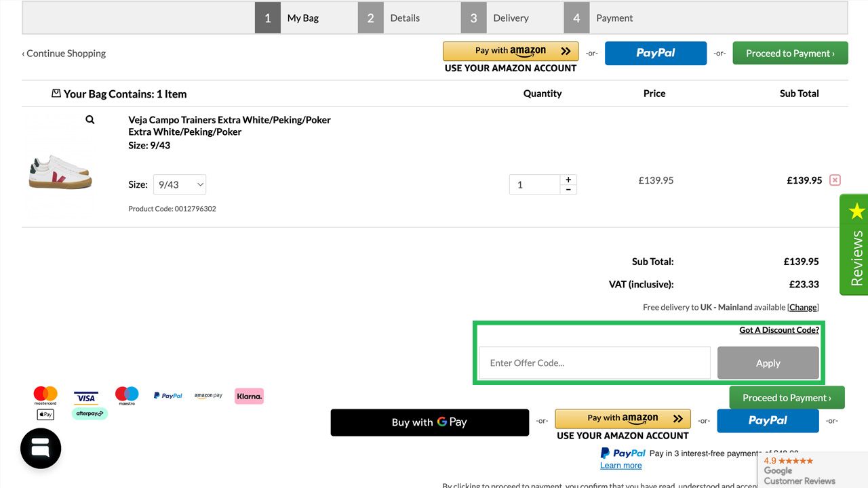Viewport: 868px width, 488px height.
Task: Click top Proceed to Payment button
Action: coord(790,53)
